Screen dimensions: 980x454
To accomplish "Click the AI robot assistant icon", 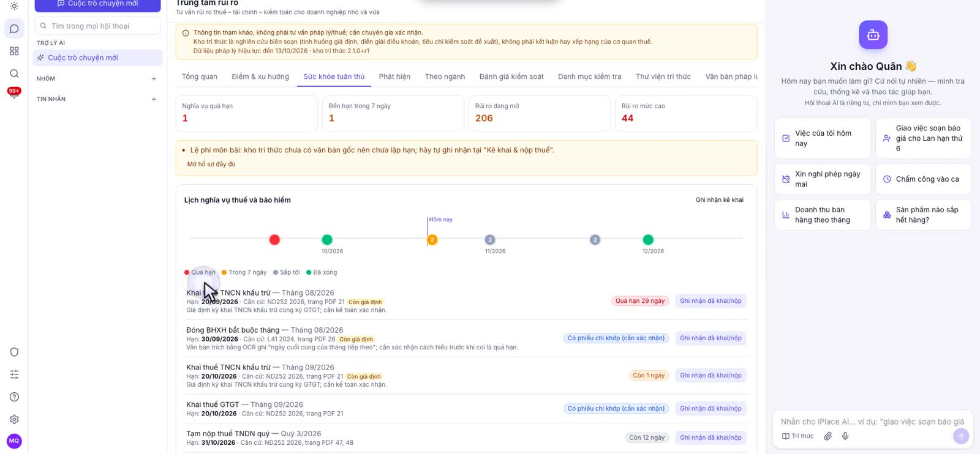I will pyautogui.click(x=873, y=35).
